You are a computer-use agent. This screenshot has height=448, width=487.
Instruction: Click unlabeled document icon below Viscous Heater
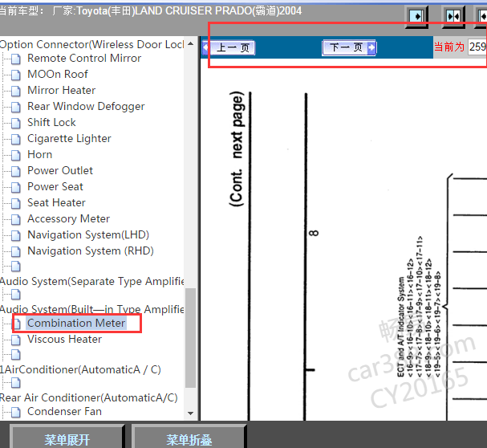16,355
